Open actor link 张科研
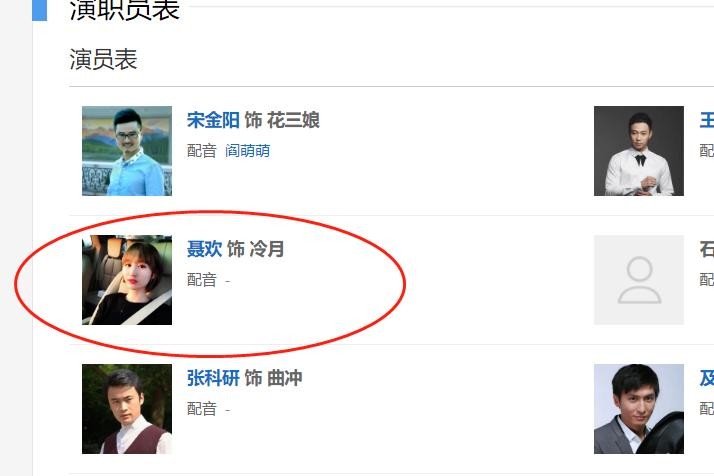Screen dimensions: 714x476 (213, 378)
